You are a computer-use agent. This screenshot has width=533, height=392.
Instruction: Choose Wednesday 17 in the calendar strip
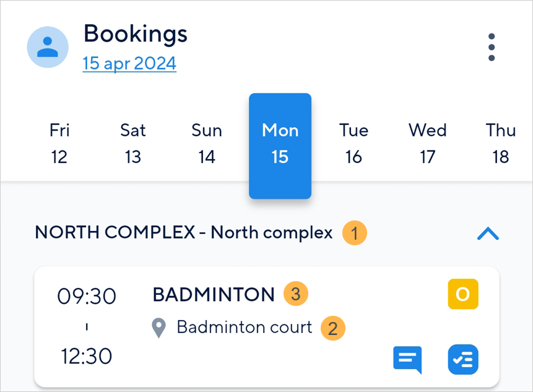pyautogui.click(x=427, y=144)
